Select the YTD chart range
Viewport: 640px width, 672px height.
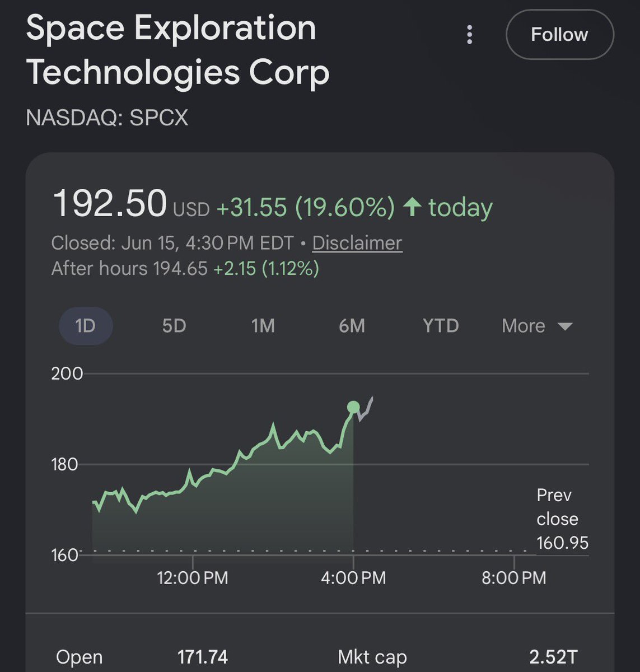point(441,325)
